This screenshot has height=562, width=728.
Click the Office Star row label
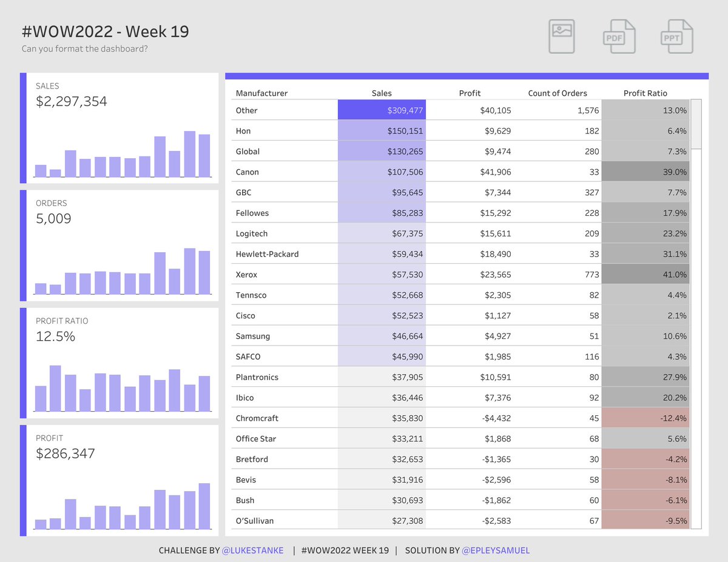pyautogui.click(x=255, y=439)
